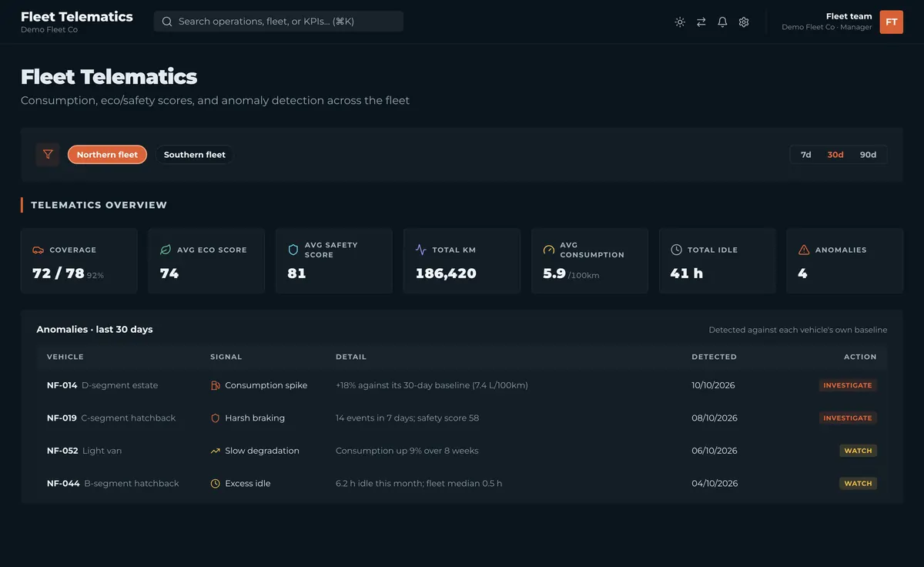This screenshot has width=924, height=567.
Task: Open settings gear icon
Action: click(x=744, y=22)
